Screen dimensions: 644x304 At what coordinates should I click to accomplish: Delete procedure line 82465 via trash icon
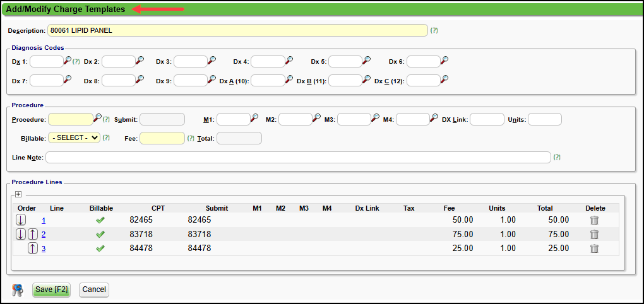(594, 220)
